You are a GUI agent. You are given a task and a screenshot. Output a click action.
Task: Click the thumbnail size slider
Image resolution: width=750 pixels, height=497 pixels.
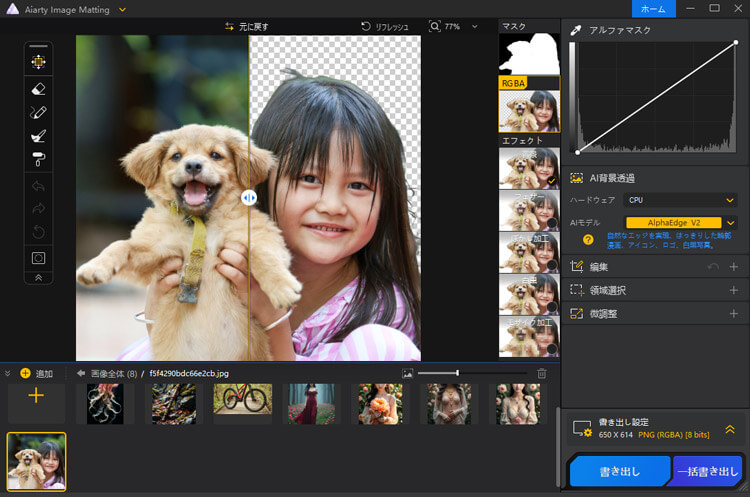coord(472,373)
